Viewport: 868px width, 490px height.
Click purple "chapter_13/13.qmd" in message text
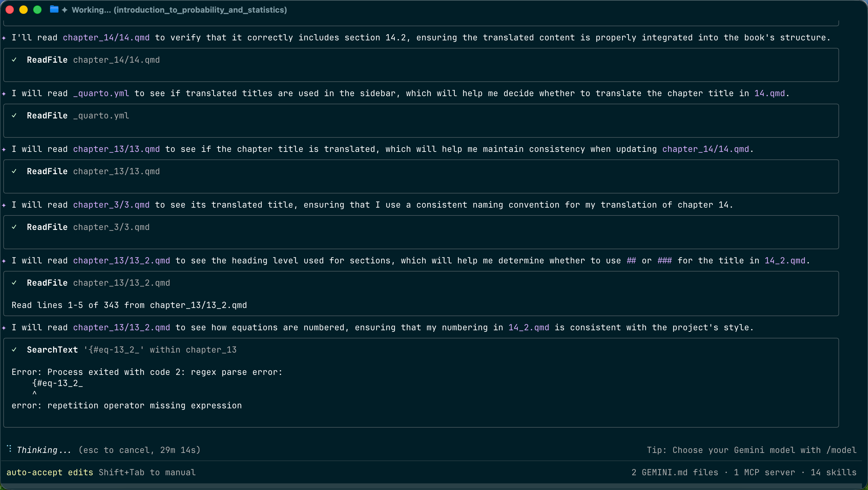(116, 149)
